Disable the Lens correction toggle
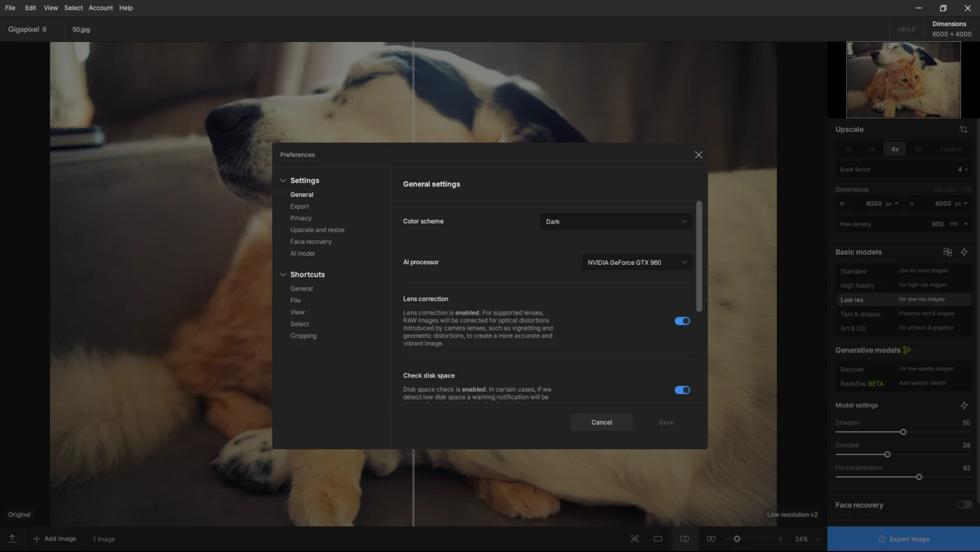Viewport: 980px width, 552px height. click(682, 321)
